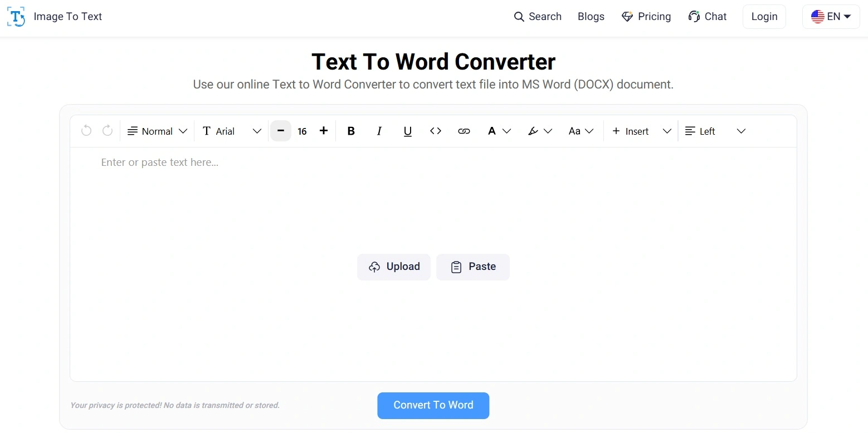Open the text color picker
Image resolution: width=868 pixels, height=433 pixels.
click(499, 131)
